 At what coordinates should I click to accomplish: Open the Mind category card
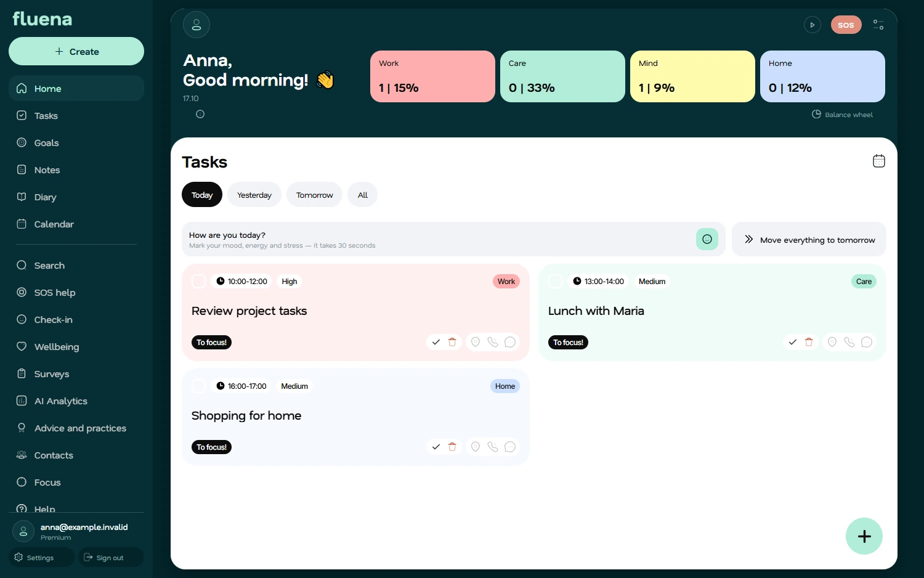[692, 76]
